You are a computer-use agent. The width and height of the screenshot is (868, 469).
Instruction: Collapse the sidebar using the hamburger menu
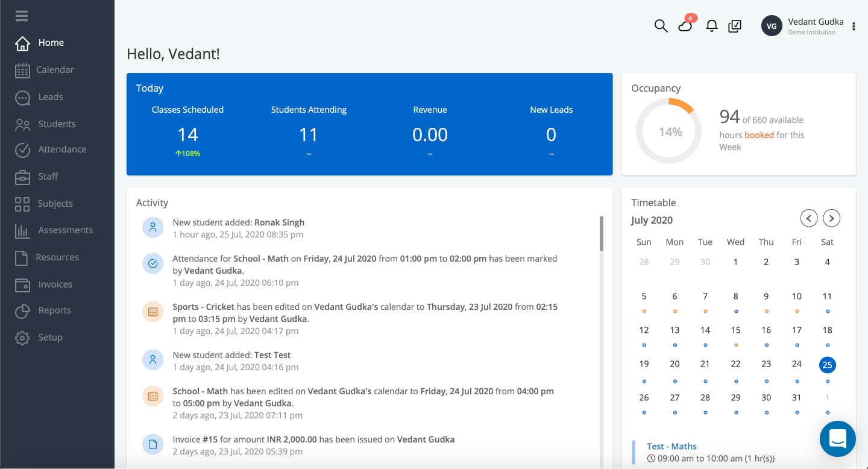(x=21, y=16)
